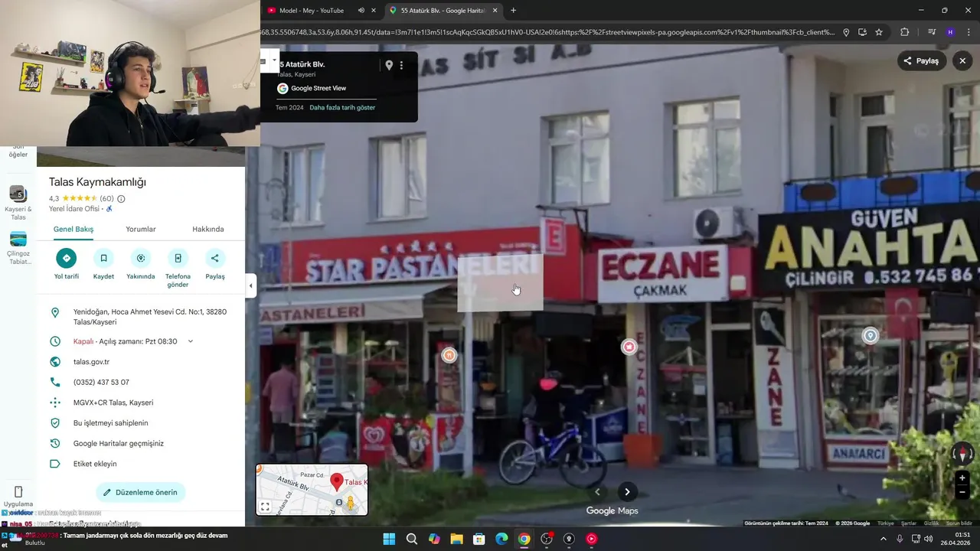The image size is (980, 551).
Task: Click the orange restaurant marker on Star Pastaneleri
Action: pos(449,355)
